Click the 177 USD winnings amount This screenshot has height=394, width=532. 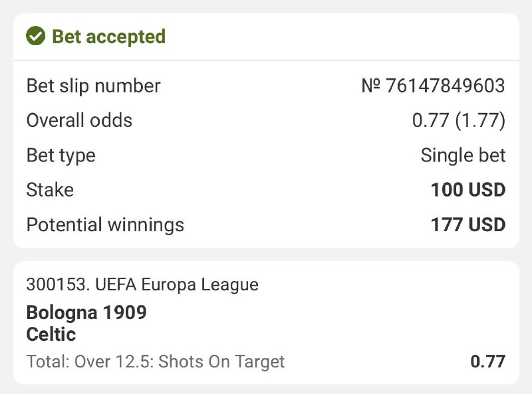coord(468,225)
